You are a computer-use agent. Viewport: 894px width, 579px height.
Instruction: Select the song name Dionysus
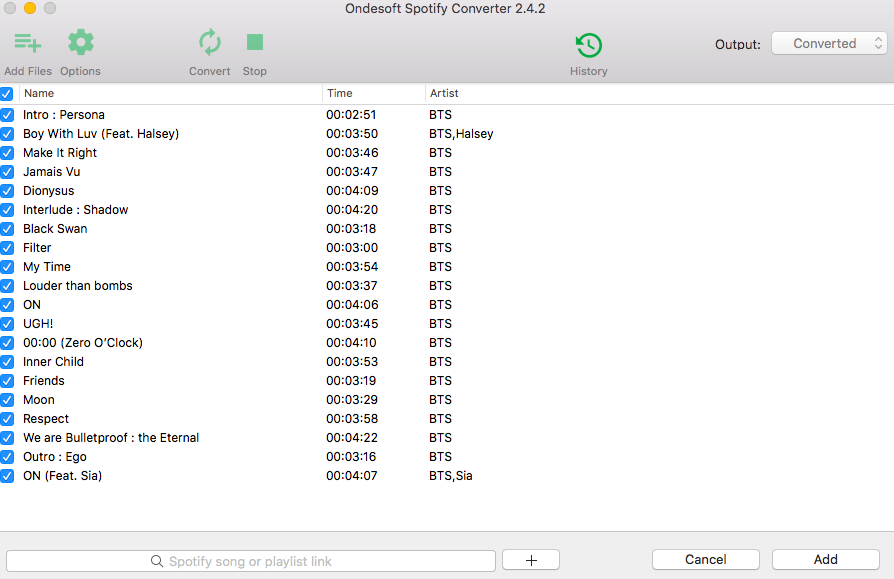pyautogui.click(x=48, y=191)
